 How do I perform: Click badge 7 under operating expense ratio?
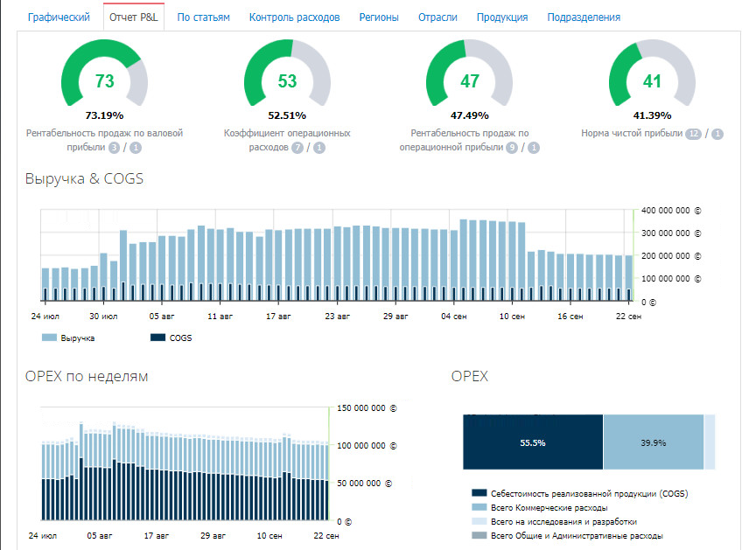tap(297, 148)
